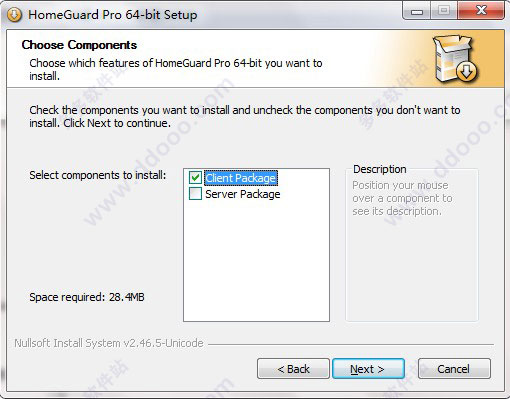
Task: Click the greyed-out maximize window button
Action: 444,11
